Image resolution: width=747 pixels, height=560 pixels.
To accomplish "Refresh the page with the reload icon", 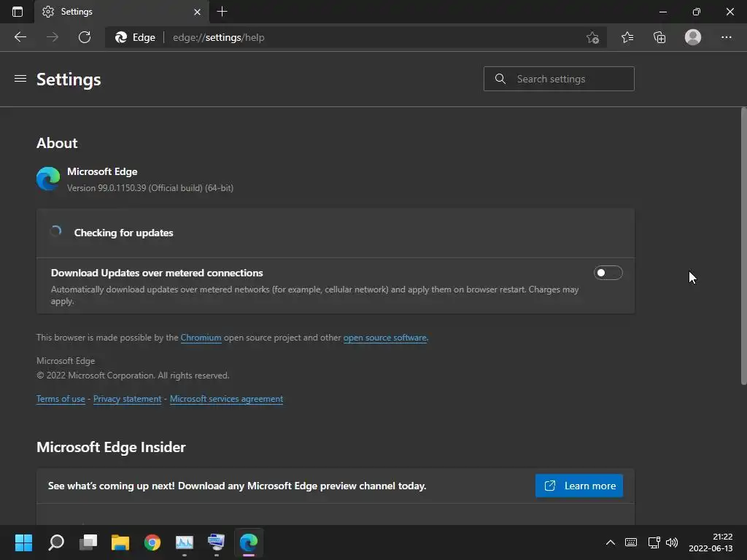I will (85, 37).
